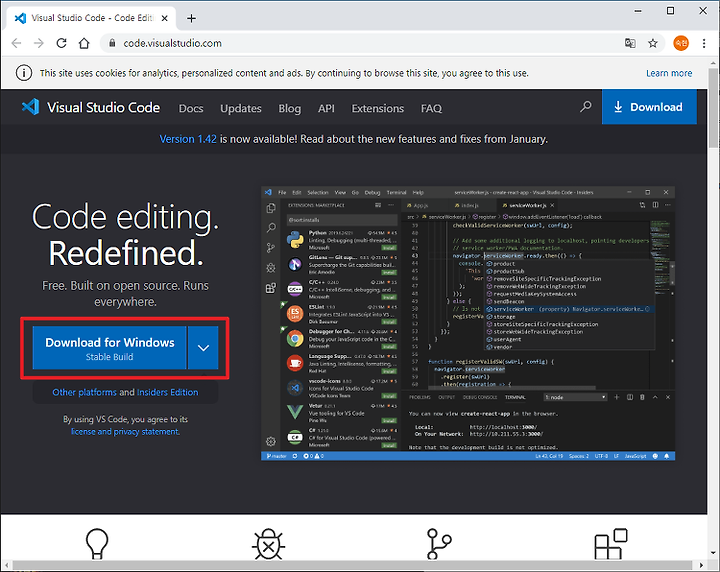
Task: Open the Other platforms link
Action: click(x=84, y=393)
